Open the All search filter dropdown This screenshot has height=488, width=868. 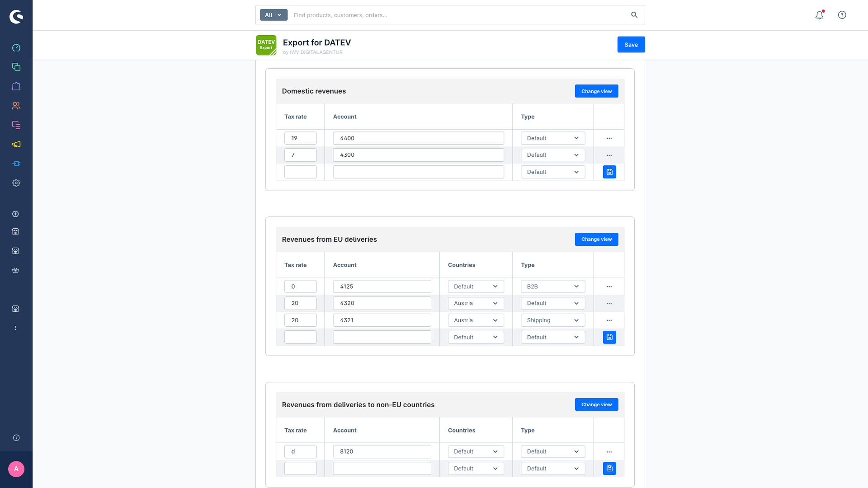click(x=274, y=15)
